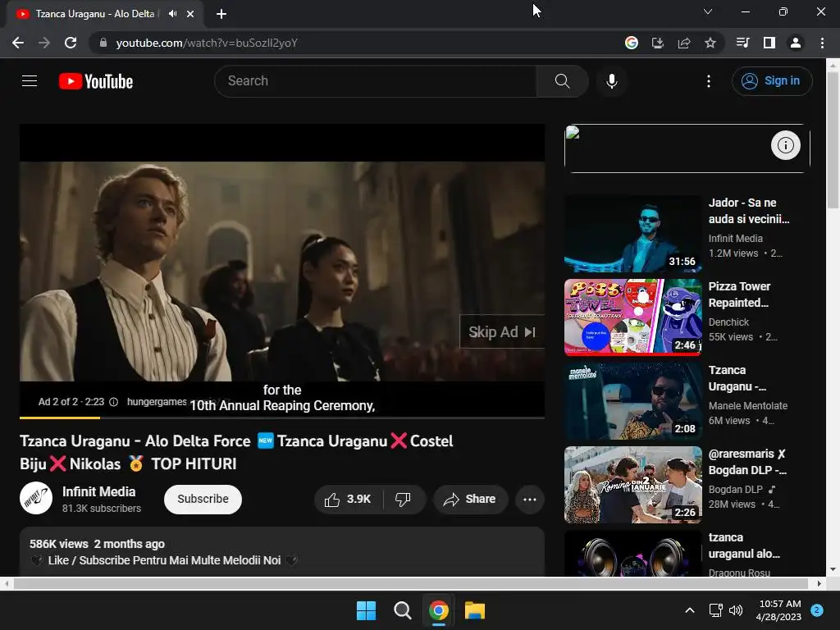Viewport: 840px width, 630px height.
Task: Start voice search with the microphone icon
Action: 611,81
